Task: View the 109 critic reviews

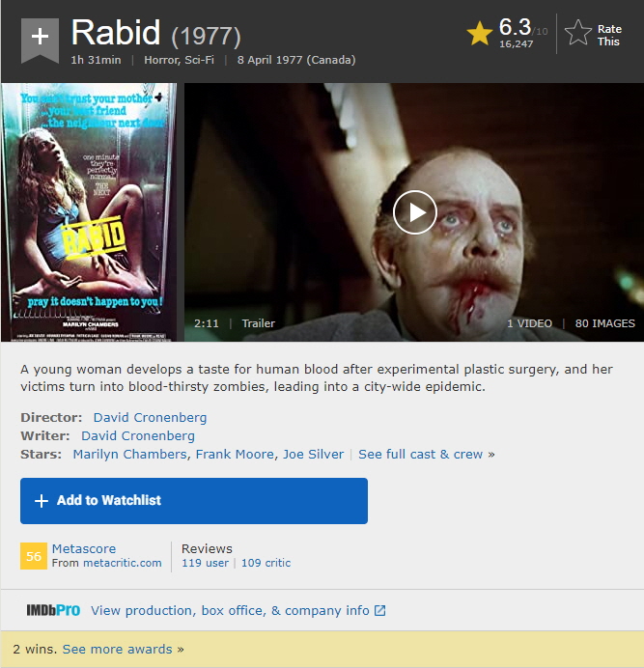Action: (x=266, y=563)
